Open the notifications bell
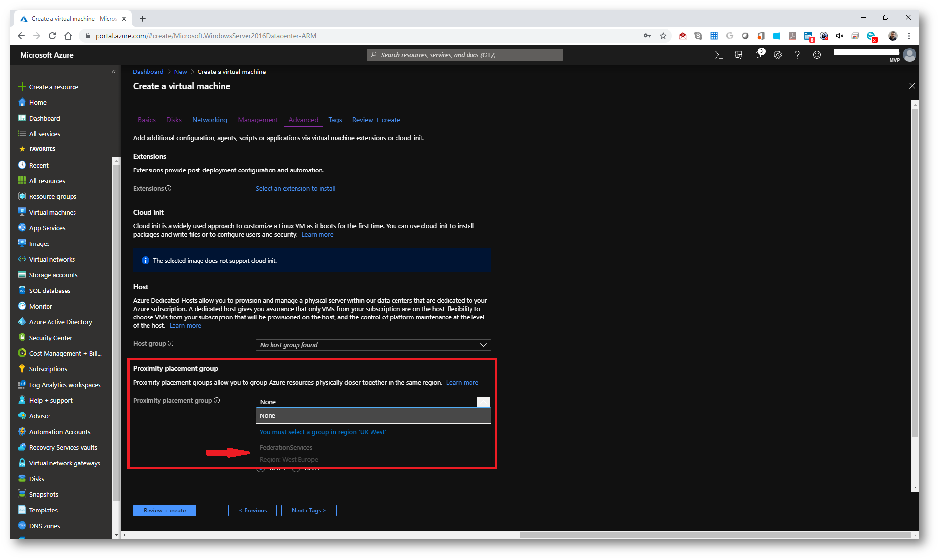 point(758,55)
